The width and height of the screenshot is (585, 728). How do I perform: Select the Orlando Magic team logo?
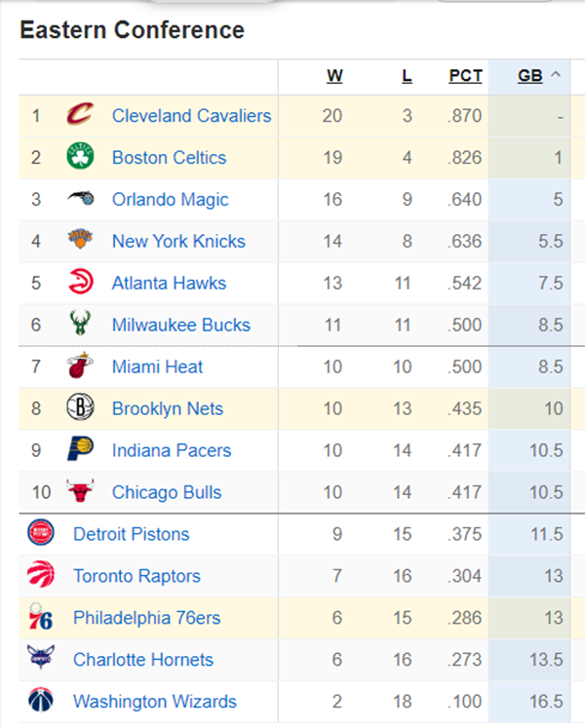[80, 198]
